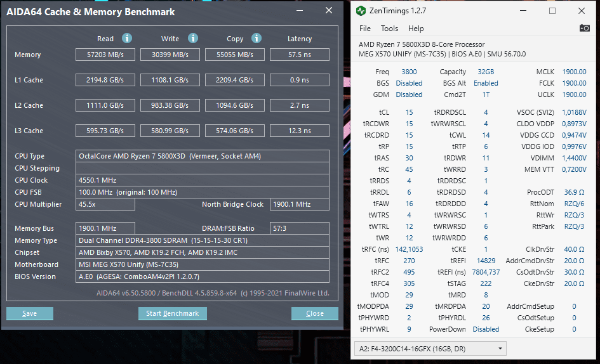The image size is (600, 364).
Task: Select the Memory Latency result field
Action: pyautogui.click(x=300, y=55)
